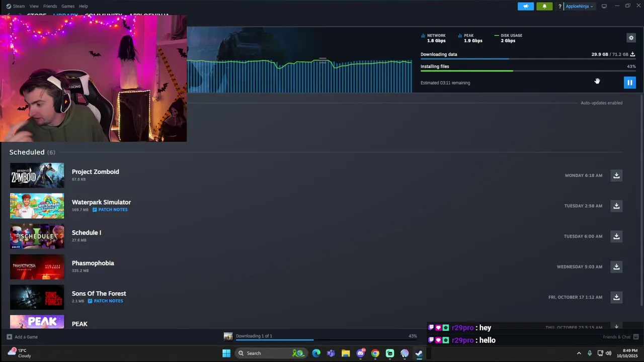Viewport: 644px width, 362px height.
Task: Open Microsoft Edge from taskbar
Action: pyautogui.click(x=316, y=353)
